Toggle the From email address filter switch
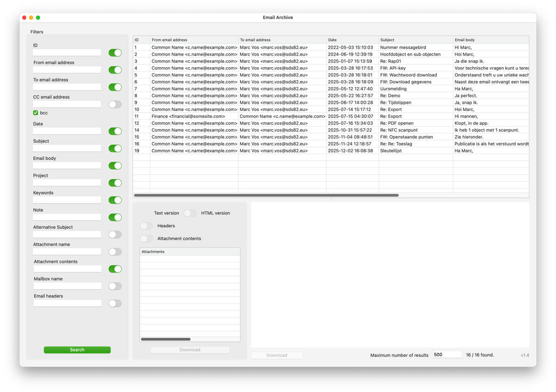Screen dimensions: 556x392 point(115,70)
